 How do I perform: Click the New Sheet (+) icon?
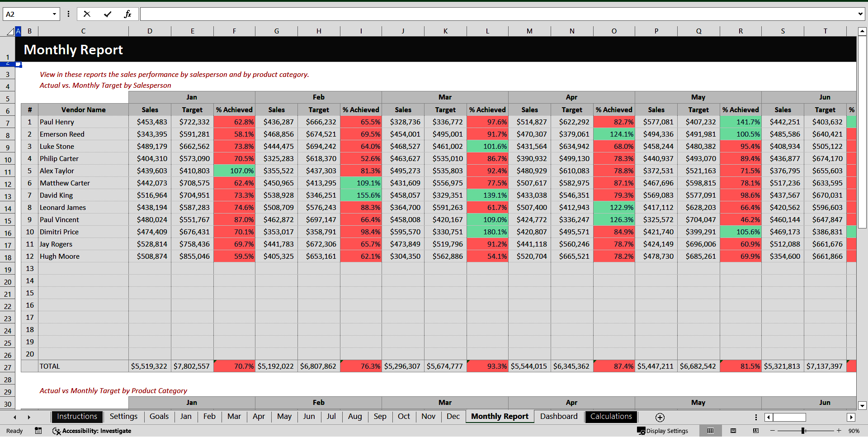pyautogui.click(x=660, y=417)
